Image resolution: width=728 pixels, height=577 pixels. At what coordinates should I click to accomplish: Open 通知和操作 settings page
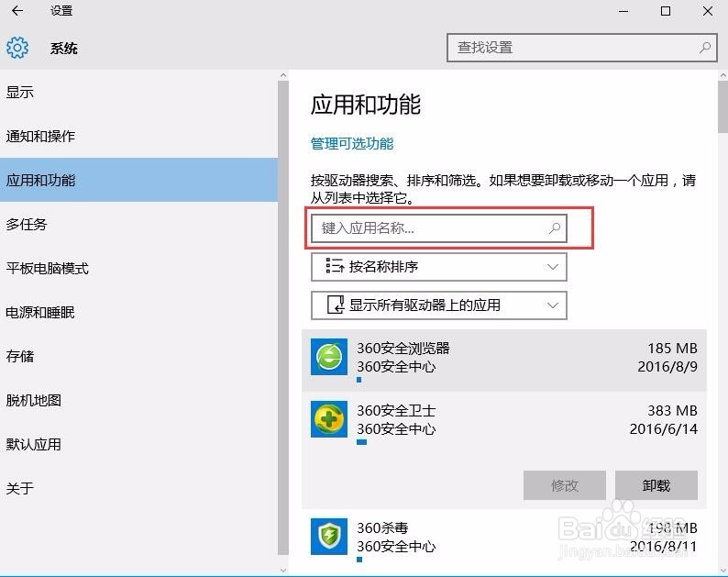138,136
